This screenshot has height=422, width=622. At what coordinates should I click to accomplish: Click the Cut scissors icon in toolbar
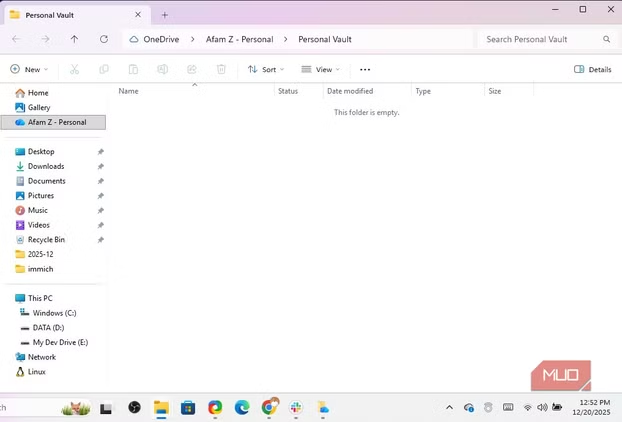(x=74, y=70)
